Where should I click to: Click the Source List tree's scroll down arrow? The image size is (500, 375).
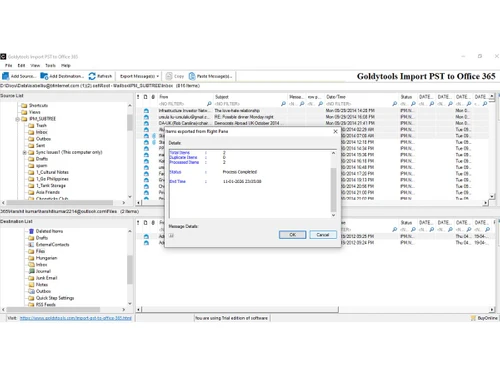click(130, 197)
